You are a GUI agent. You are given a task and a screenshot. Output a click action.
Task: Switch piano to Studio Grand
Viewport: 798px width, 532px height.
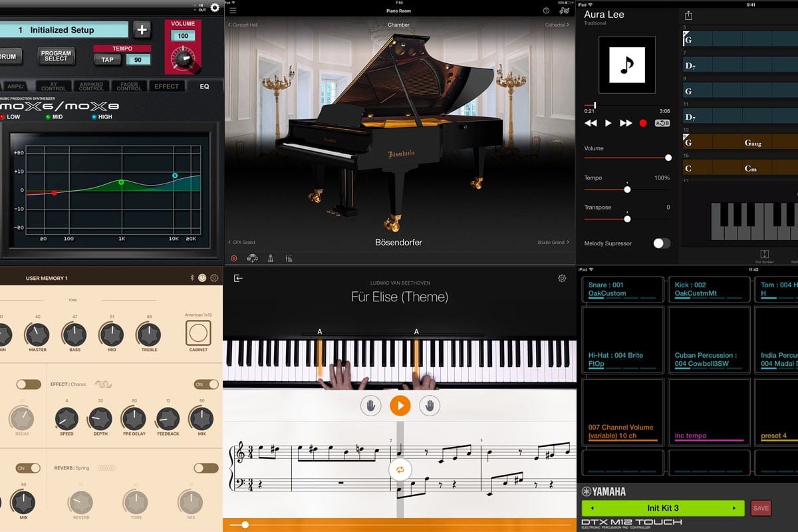click(553, 243)
